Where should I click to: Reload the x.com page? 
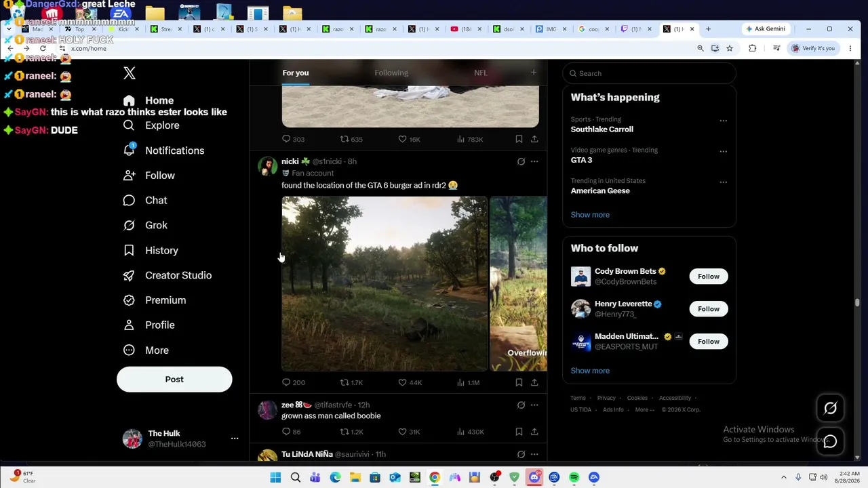[43, 48]
